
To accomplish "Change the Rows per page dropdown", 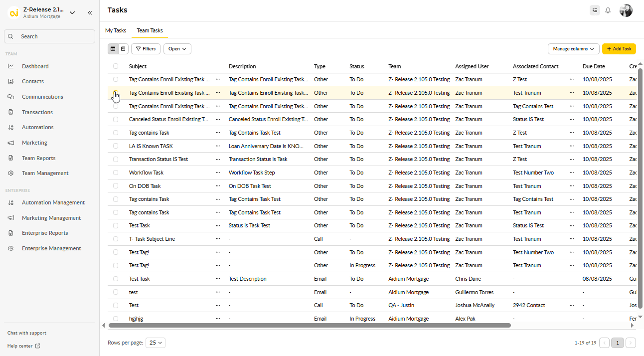I will click(156, 343).
